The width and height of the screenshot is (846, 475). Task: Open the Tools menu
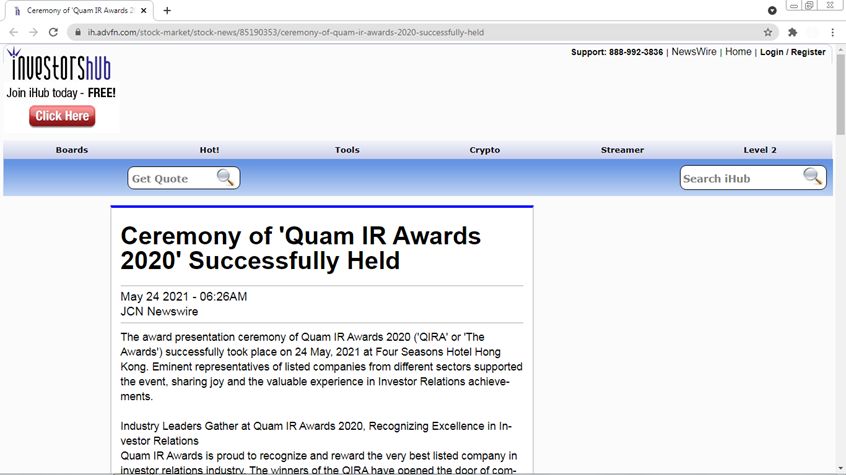pyautogui.click(x=347, y=150)
